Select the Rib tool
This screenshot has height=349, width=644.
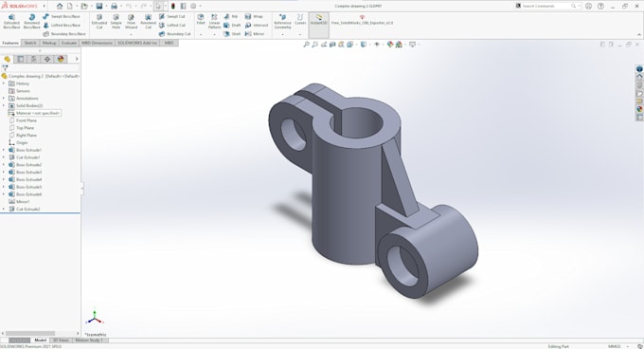pyautogui.click(x=231, y=16)
